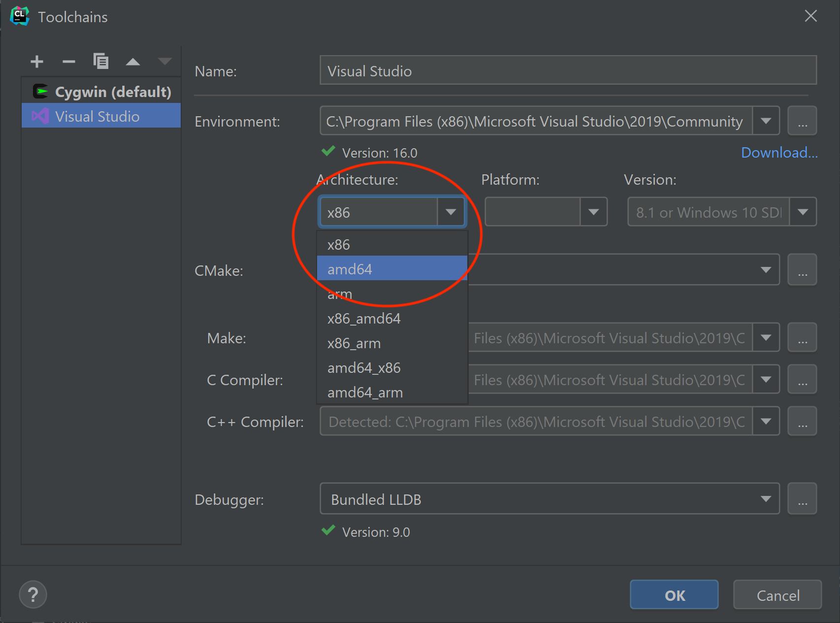The width and height of the screenshot is (840, 623).
Task: Open the SDK Version dropdown arrow
Action: point(803,212)
